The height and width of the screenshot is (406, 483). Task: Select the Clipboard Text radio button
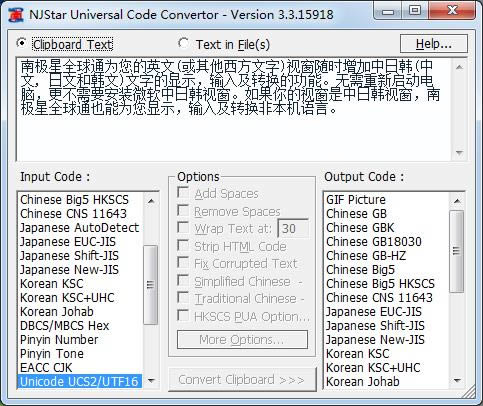22,44
